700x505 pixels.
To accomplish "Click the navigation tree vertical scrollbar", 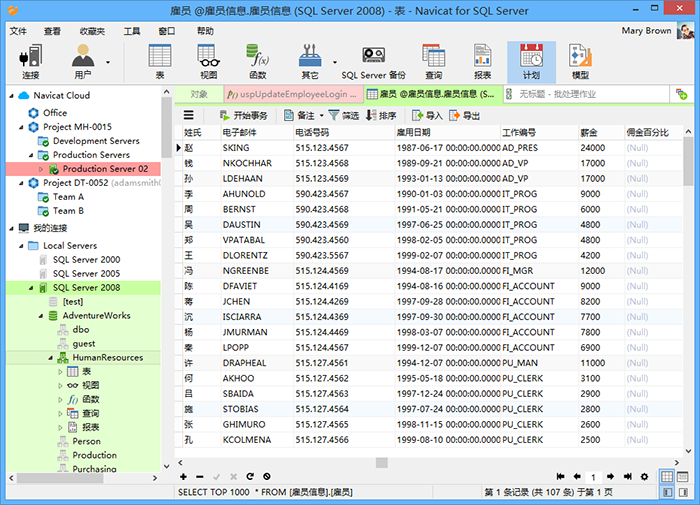I will pos(167,127).
